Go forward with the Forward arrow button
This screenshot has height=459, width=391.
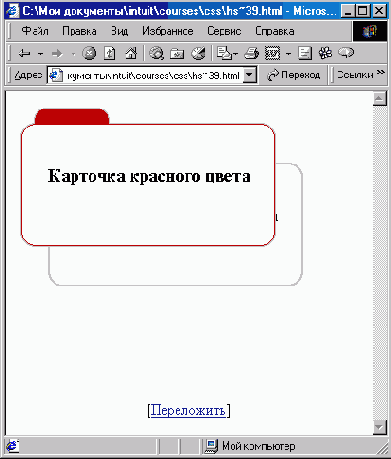pos(57,53)
